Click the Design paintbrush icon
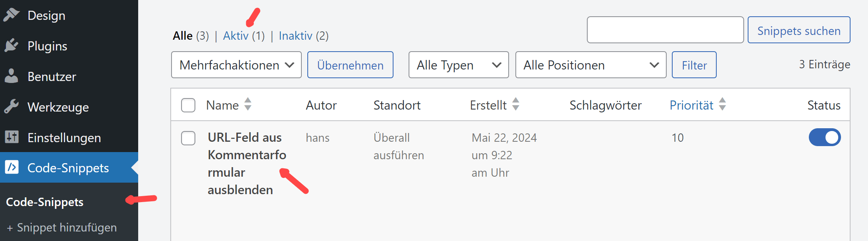The width and height of the screenshot is (868, 241). [x=12, y=15]
